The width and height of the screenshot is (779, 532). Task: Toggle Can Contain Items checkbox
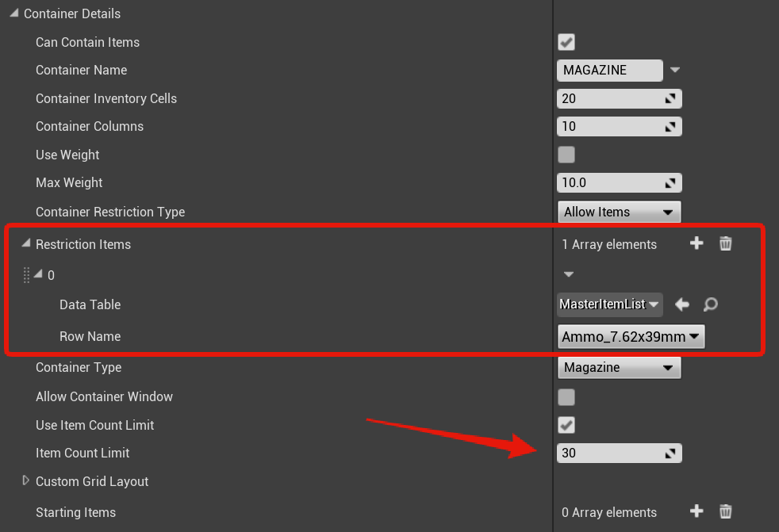(566, 42)
